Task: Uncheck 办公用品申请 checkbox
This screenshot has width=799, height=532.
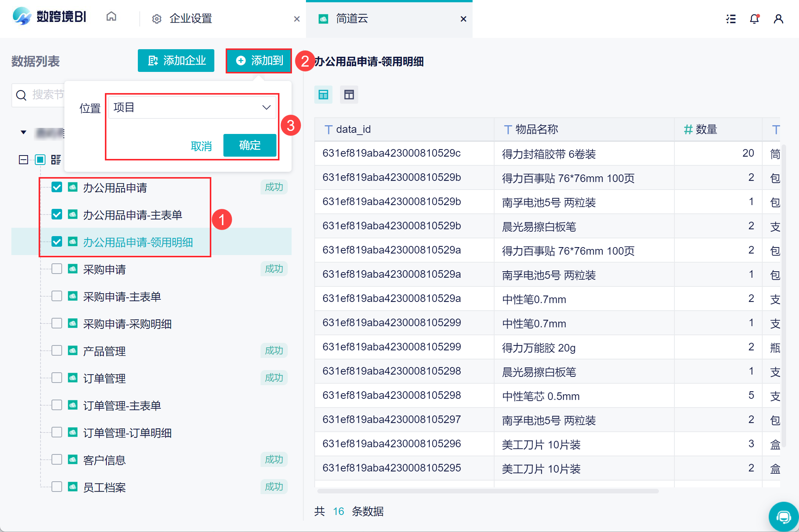Action: point(57,187)
